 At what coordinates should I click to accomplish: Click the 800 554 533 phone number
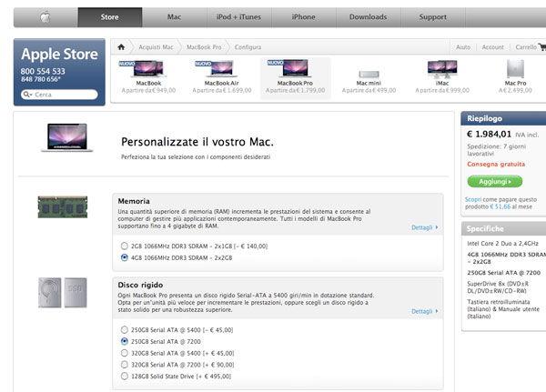(43, 71)
